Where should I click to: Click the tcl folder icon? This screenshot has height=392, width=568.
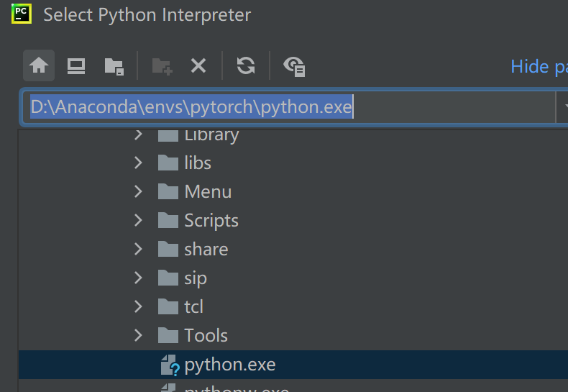click(168, 306)
